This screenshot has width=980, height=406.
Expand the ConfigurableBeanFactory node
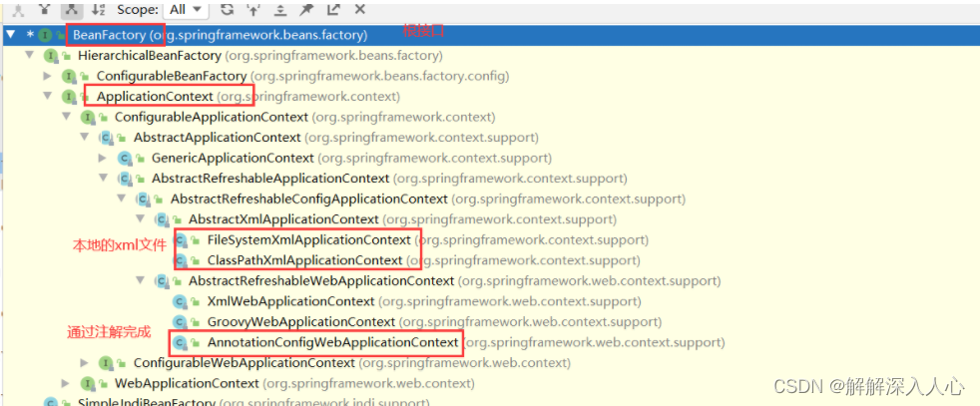[48, 76]
